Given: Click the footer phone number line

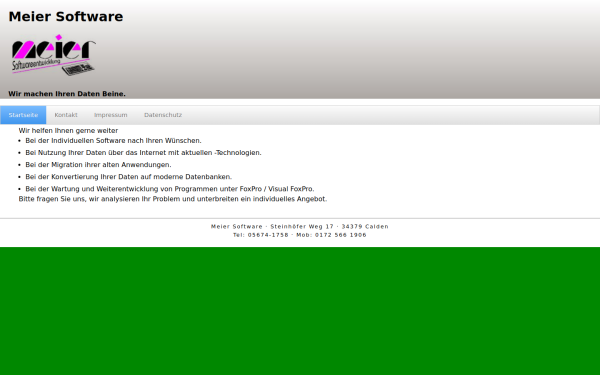Looking at the screenshot, I should pos(300,235).
